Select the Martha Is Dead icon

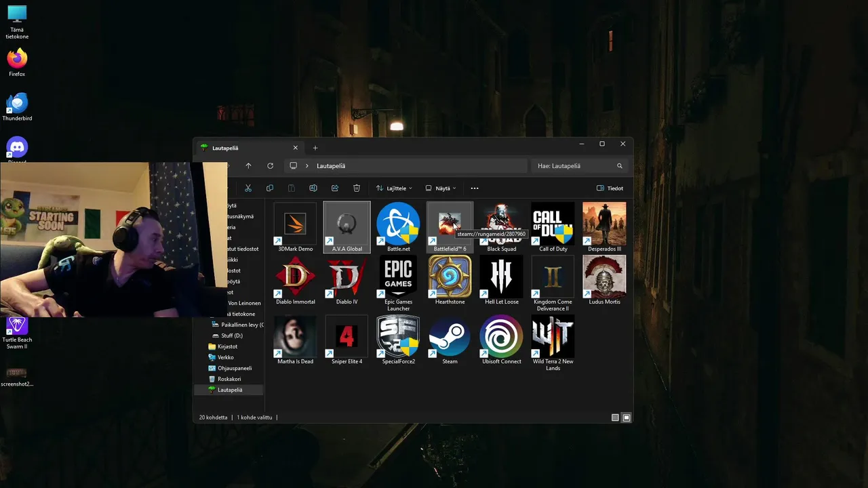295,340
